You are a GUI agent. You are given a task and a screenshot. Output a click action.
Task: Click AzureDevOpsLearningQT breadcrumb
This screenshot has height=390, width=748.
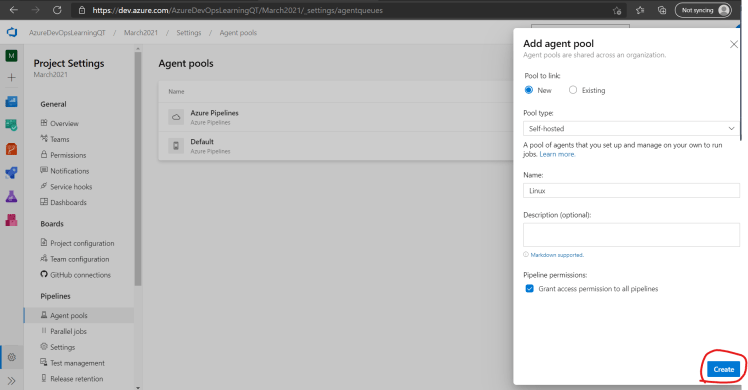pos(67,33)
